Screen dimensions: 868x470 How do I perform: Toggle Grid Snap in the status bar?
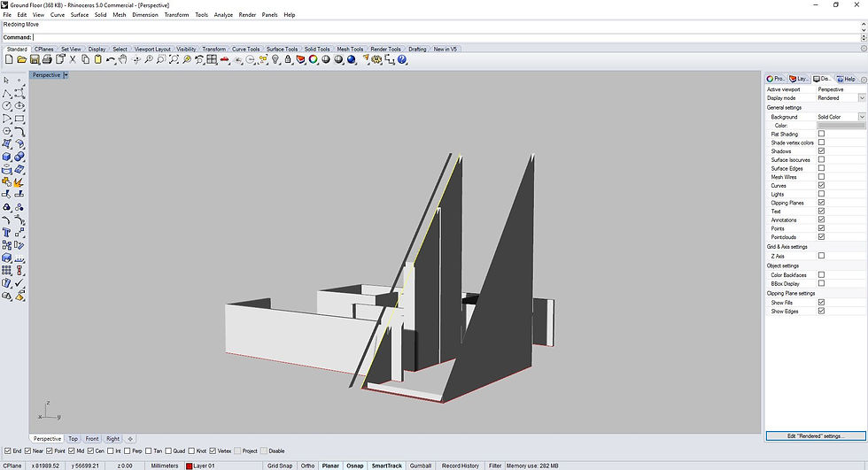pyautogui.click(x=280, y=466)
